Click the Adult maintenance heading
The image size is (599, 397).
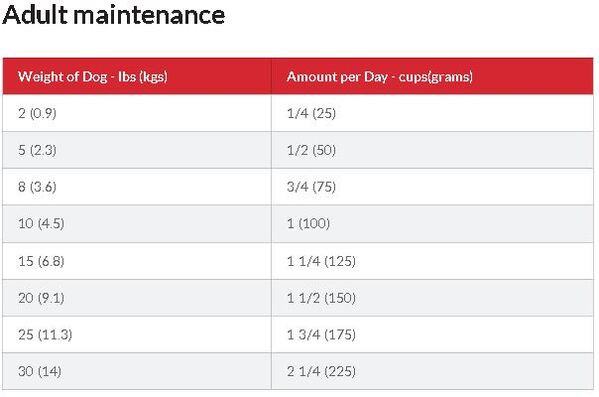coord(114,15)
